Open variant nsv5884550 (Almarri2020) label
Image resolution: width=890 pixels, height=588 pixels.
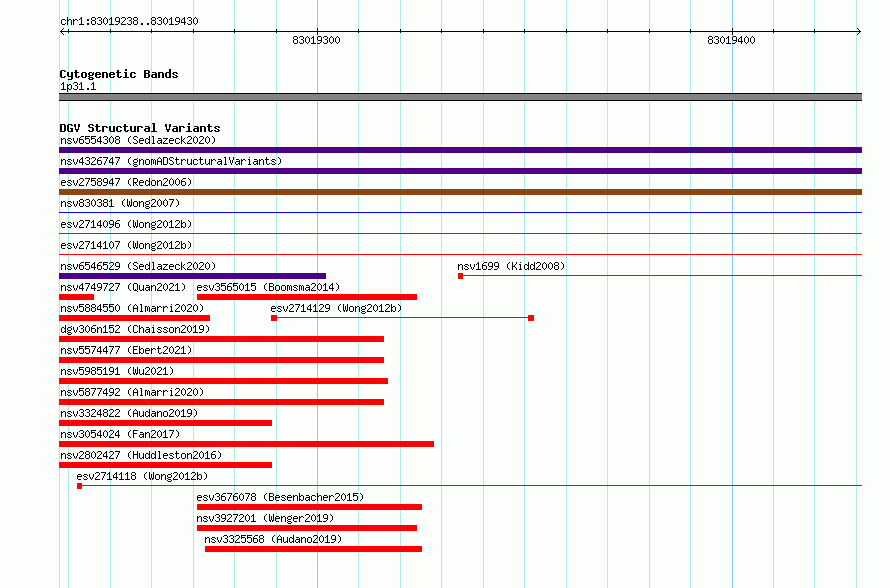132,308
